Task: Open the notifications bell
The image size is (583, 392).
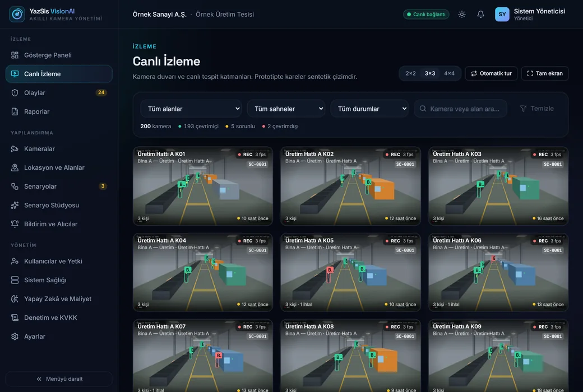Action: click(481, 14)
